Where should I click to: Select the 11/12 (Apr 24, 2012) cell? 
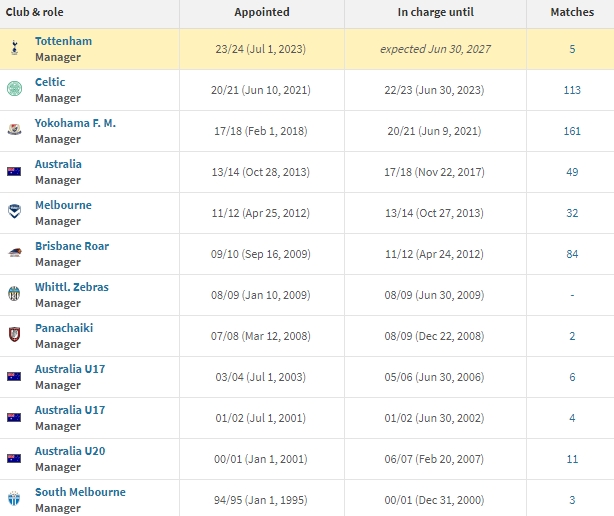click(x=434, y=254)
